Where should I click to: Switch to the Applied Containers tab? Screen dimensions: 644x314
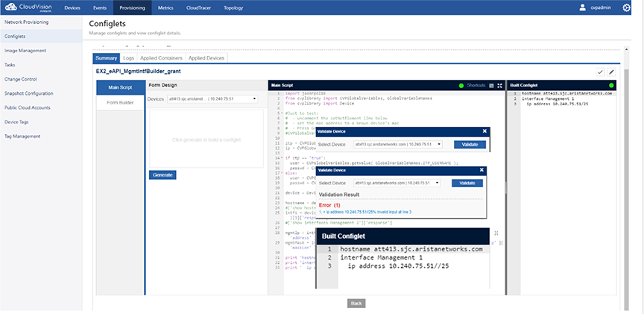[162, 58]
